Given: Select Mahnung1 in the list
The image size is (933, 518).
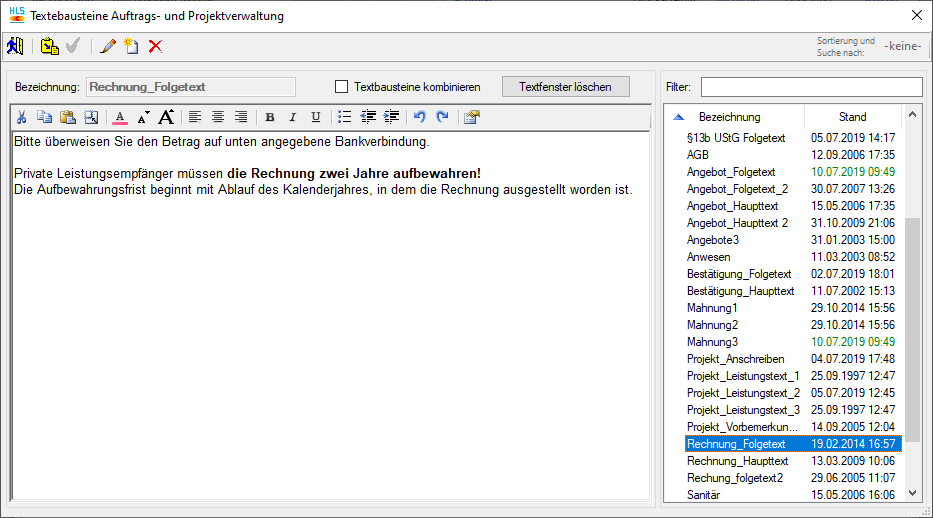Looking at the screenshot, I should pos(712,308).
